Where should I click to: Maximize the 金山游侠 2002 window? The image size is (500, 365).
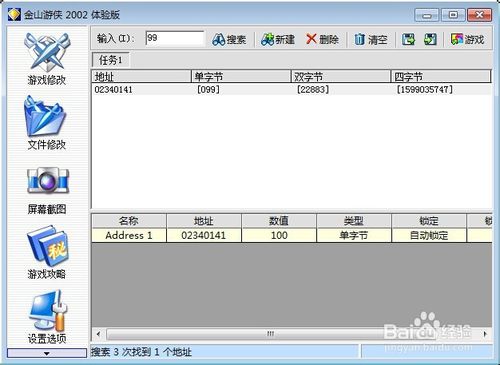tap(453, 15)
